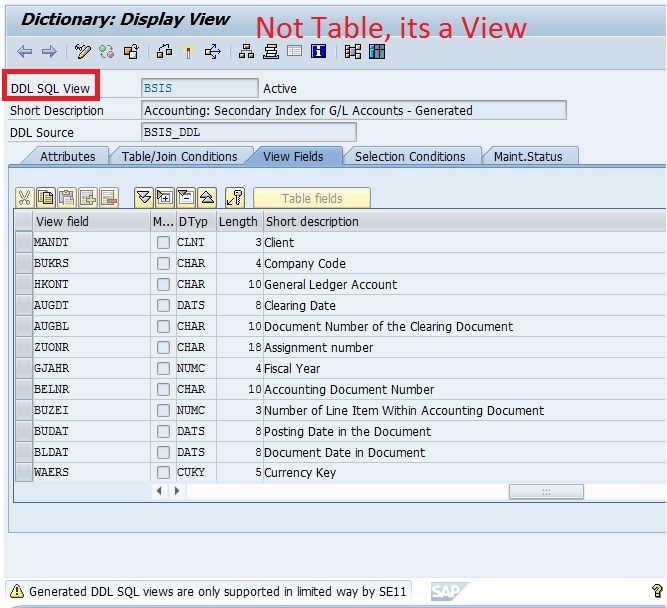
Task: Copy the selected row icon
Action: (46, 198)
